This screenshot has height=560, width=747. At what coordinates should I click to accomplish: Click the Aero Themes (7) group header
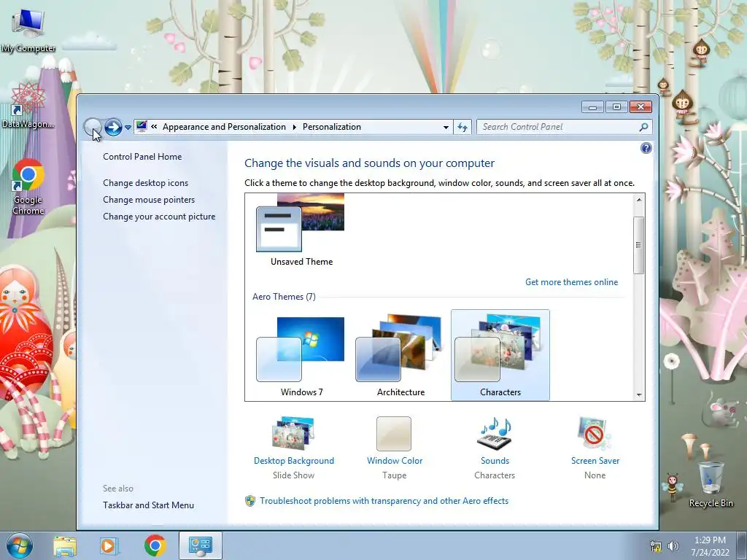pos(284,297)
